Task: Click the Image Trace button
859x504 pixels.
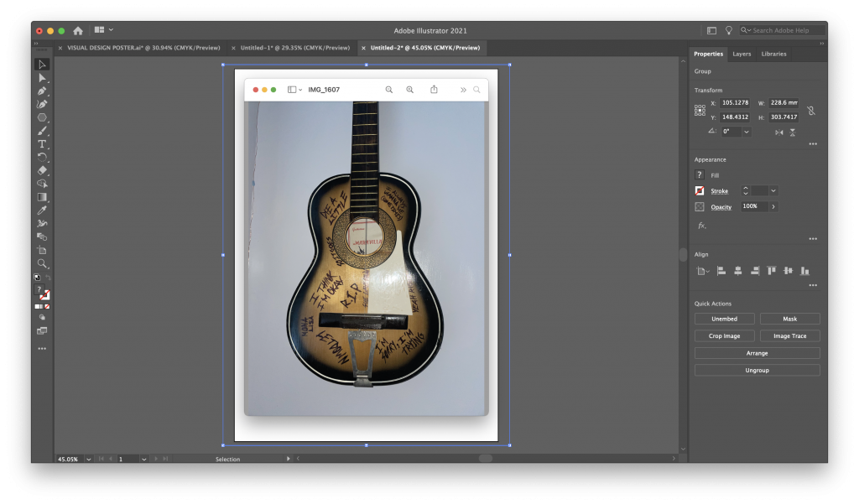Action: [x=789, y=336]
